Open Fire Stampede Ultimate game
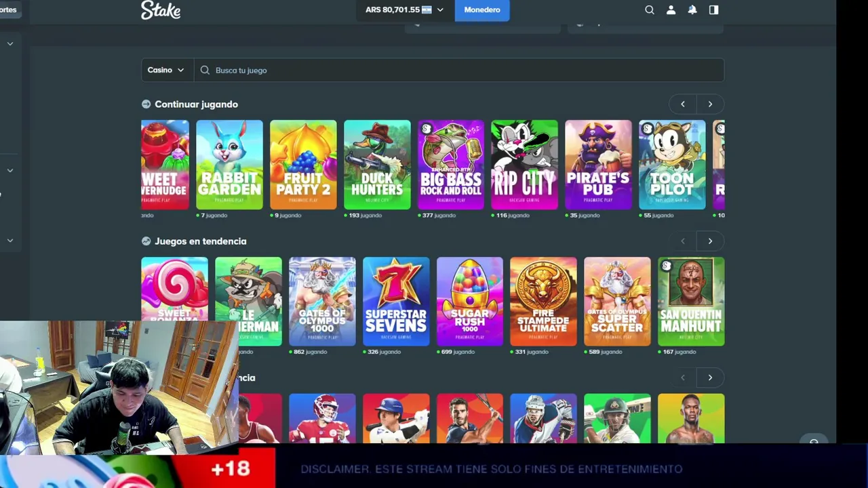This screenshot has width=868, height=488. click(x=543, y=302)
